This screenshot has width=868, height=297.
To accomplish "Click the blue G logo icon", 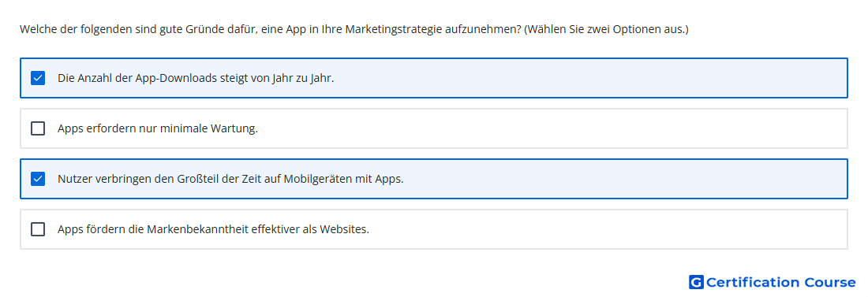I will [696, 282].
